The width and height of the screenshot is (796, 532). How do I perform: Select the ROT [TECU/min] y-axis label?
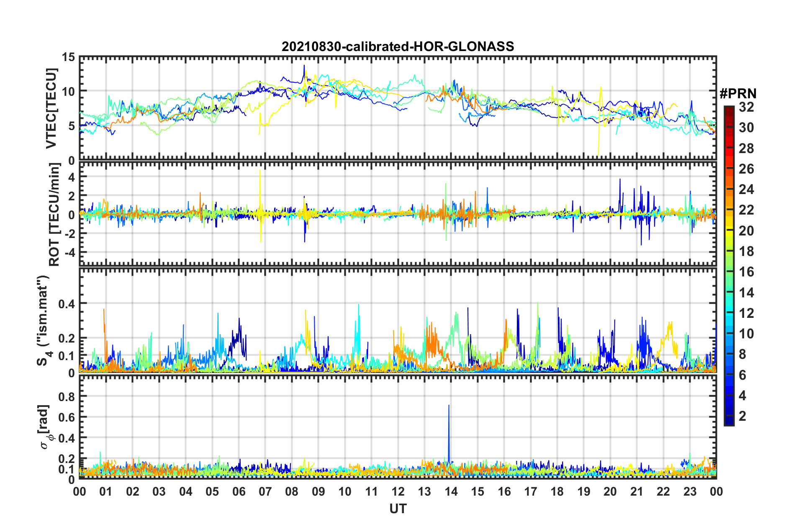(x=54, y=215)
